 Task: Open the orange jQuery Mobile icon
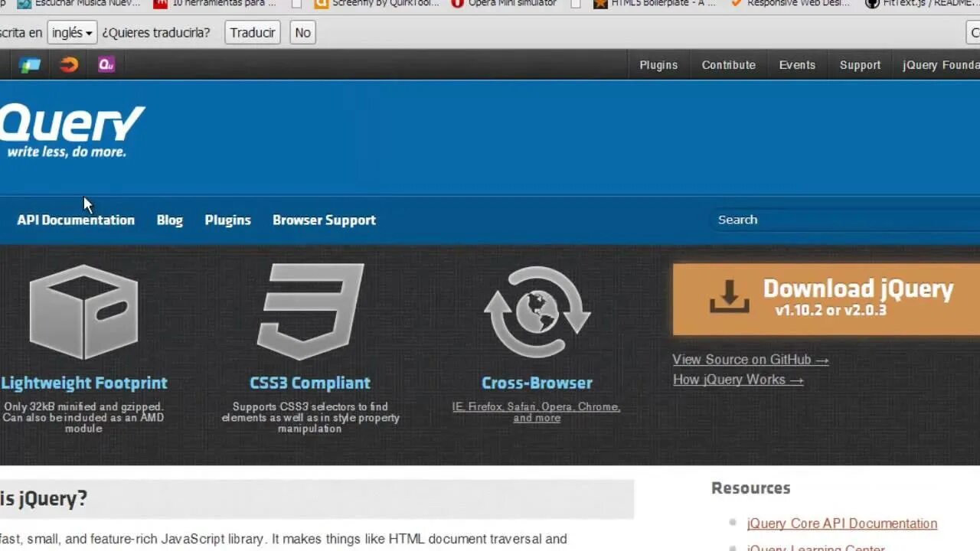tap(69, 64)
